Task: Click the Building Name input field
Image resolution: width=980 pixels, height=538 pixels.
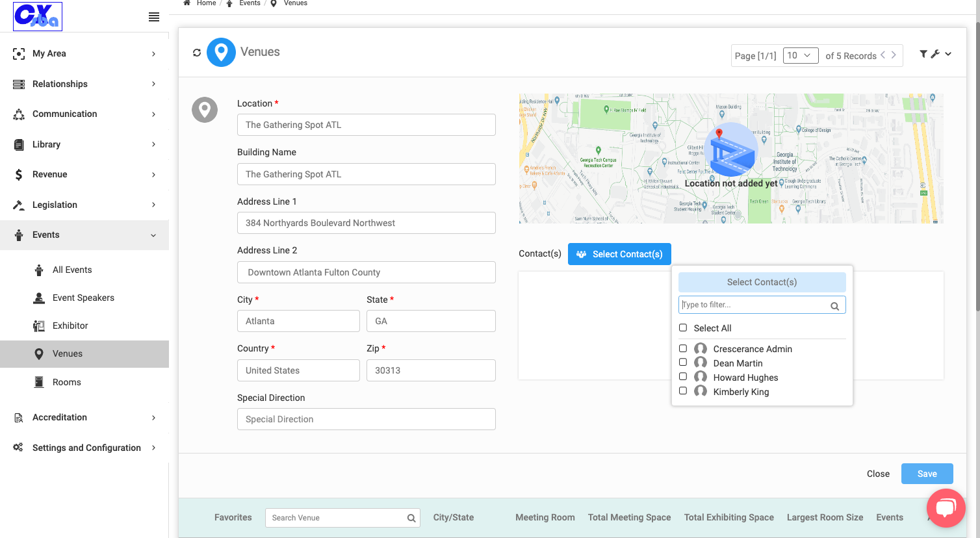Action: (367, 174)
